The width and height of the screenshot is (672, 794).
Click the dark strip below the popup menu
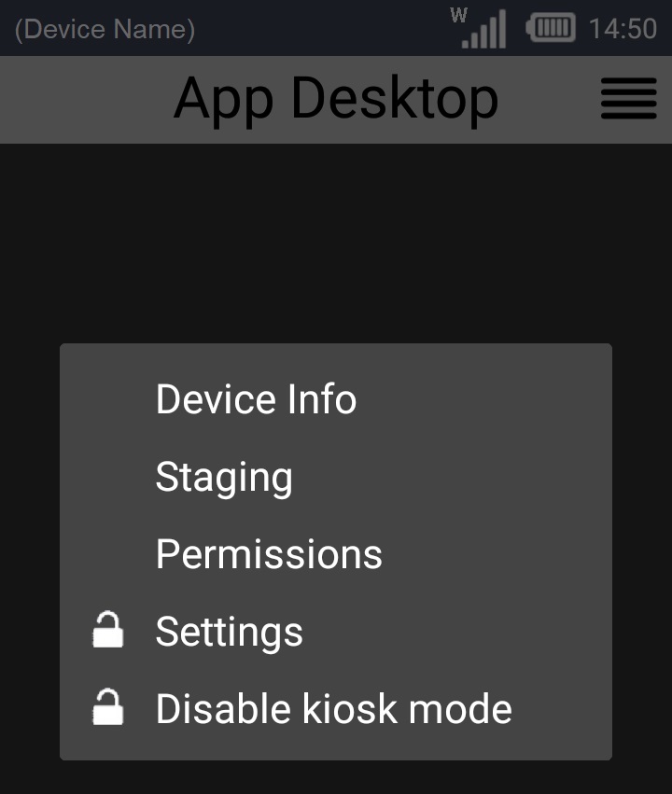[336, 777]
